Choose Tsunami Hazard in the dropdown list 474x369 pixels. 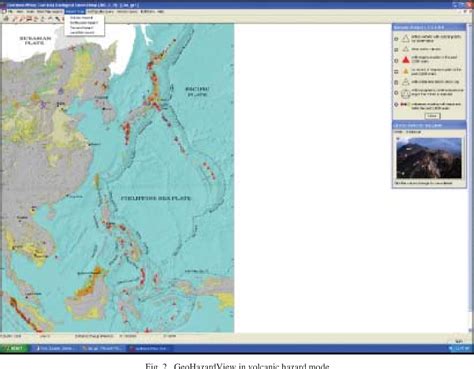pyautogui.click(x=82, y=28)
